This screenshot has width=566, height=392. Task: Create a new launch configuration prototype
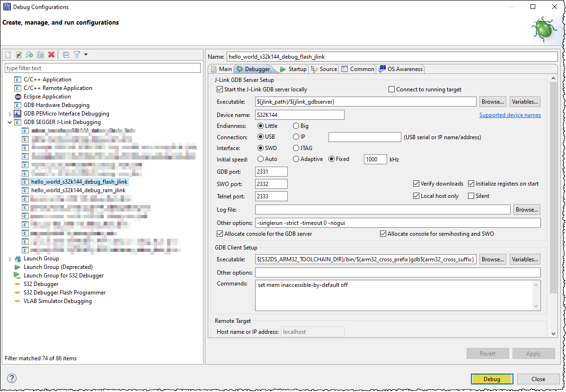18,54
